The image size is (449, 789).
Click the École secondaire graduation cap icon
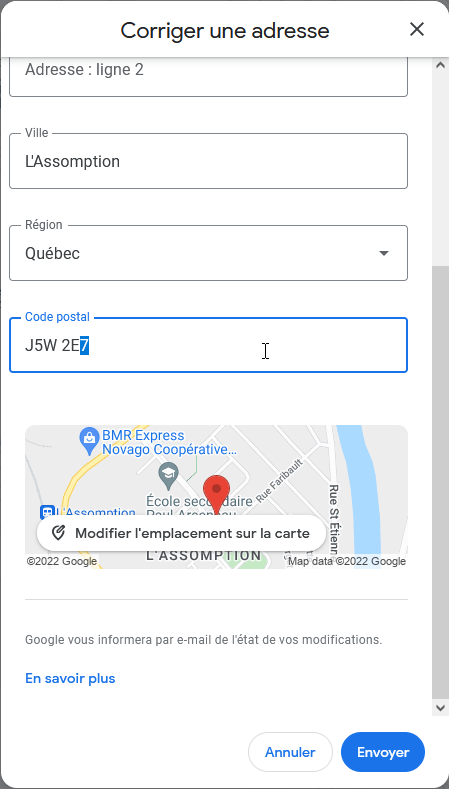coord(168,474)
